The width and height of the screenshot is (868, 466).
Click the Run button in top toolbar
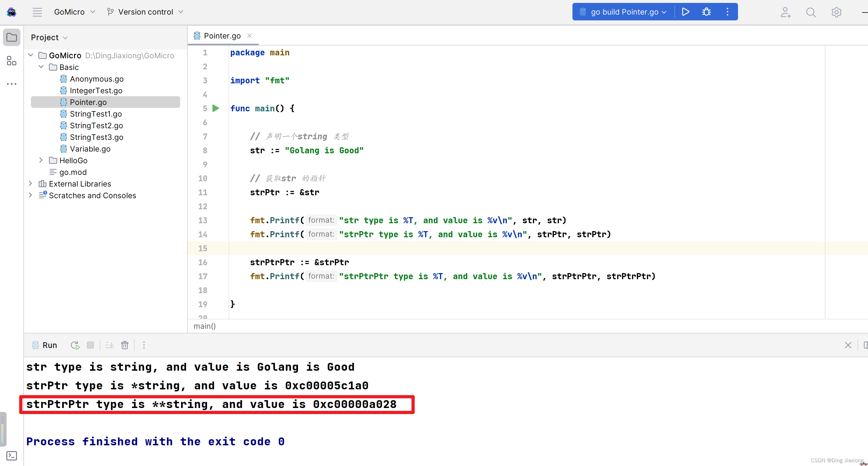coord(685,12)
